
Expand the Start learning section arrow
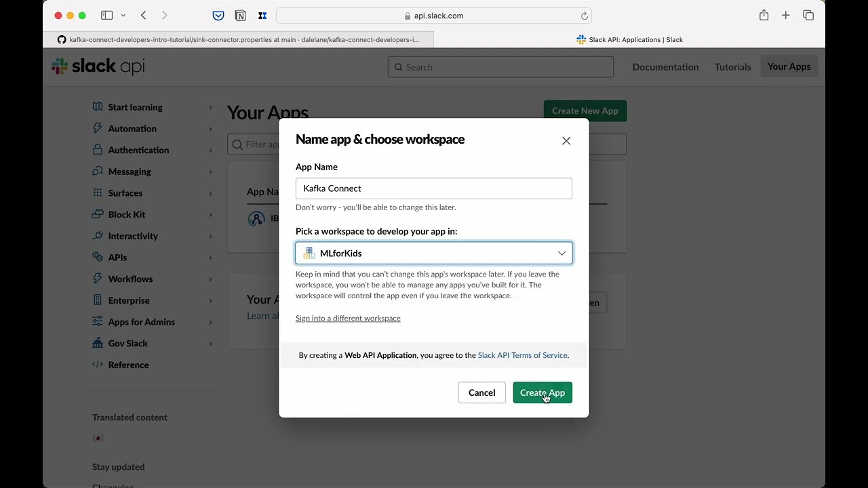pos(210,107)
